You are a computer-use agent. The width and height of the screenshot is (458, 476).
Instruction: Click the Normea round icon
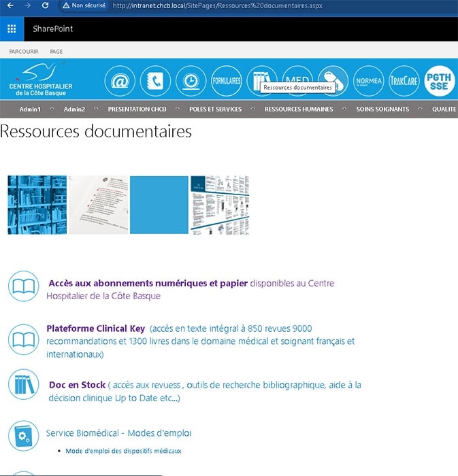click(370, 81)
